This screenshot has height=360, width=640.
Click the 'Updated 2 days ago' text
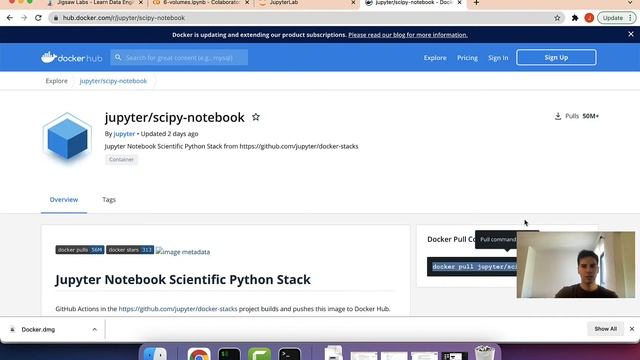tap(169, 133)
